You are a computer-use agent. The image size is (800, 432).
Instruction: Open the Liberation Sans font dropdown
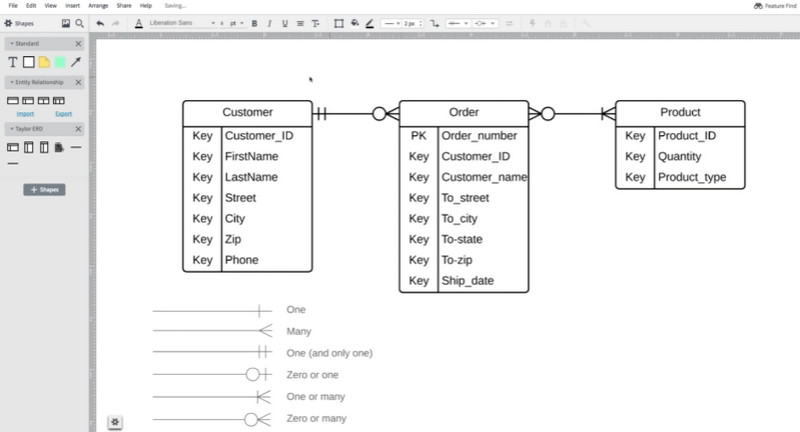[182, 23]
